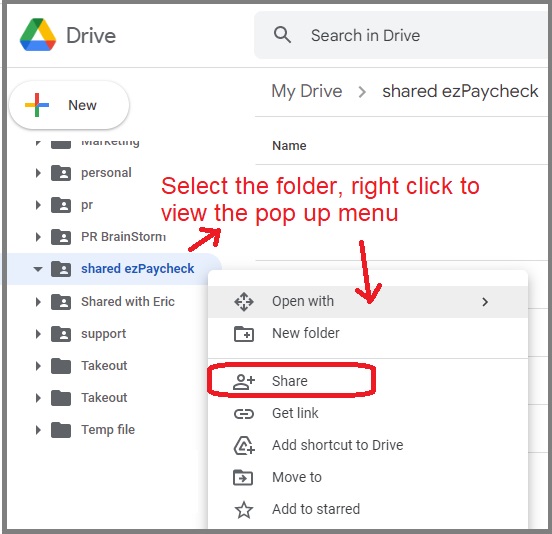Expand the Temp file folder arrow
The width and height of the screenshot is (552, 534).
(38, 430)
